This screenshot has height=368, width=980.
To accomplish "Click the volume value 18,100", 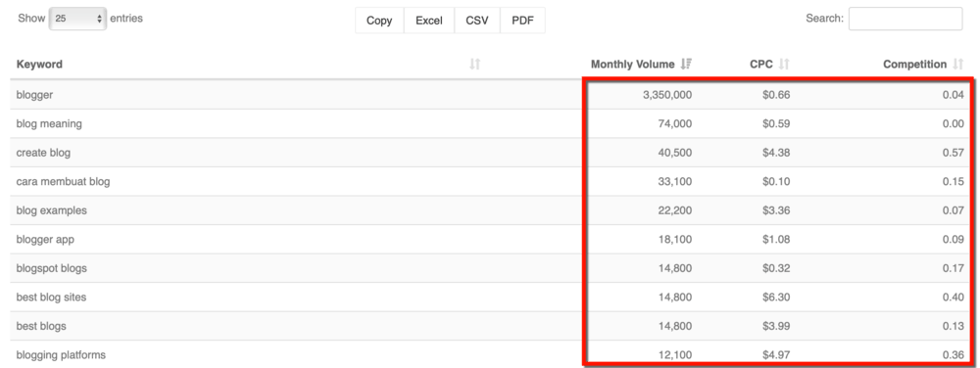I will tap(675, 239).
